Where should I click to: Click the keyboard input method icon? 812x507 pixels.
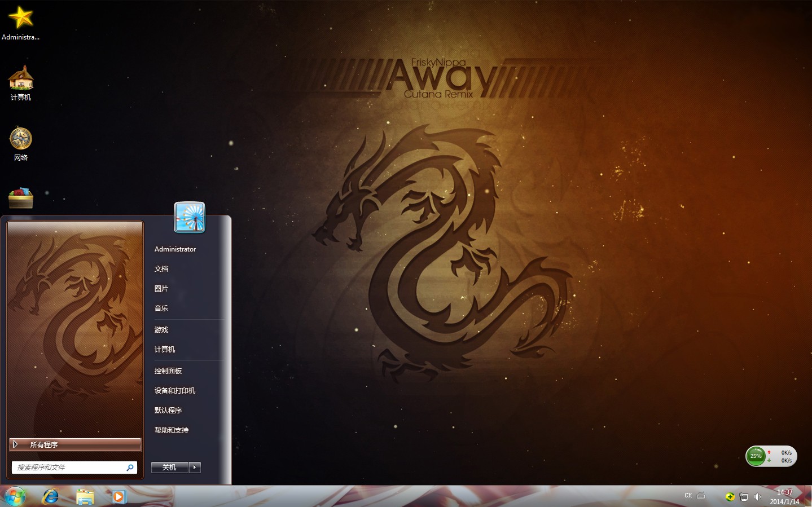(x=701, y=496)
